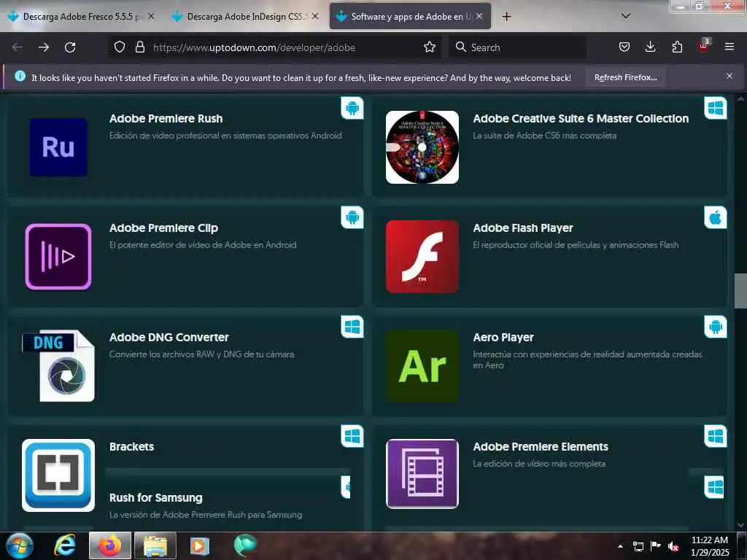Click the Search box in toolbar
Viewport: 747px width, 560px height.
point(517,47)
